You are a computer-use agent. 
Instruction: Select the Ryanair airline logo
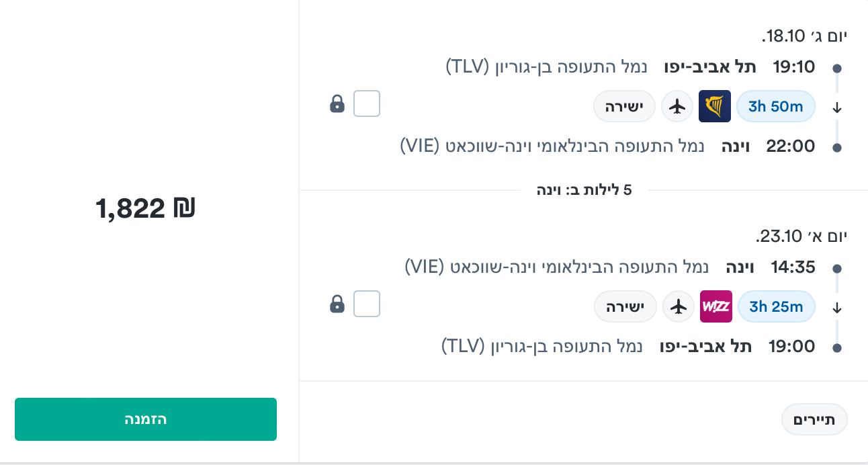tap(714, 105)
